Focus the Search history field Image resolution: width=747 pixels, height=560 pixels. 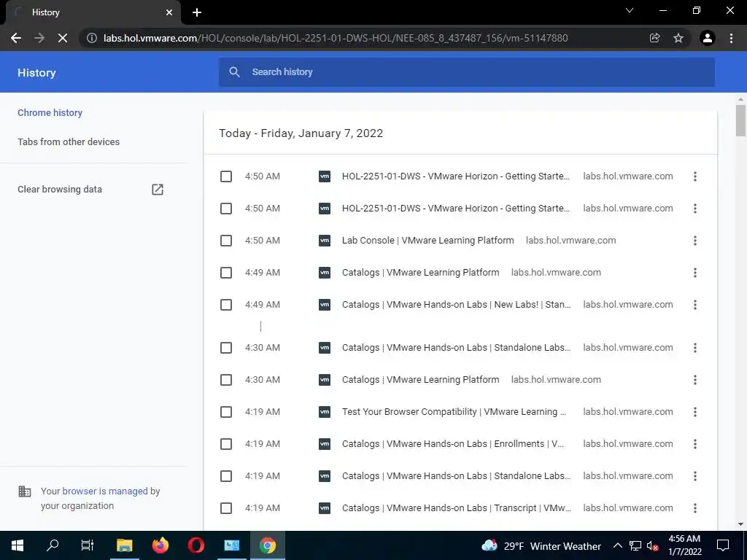tap(466, 72)
